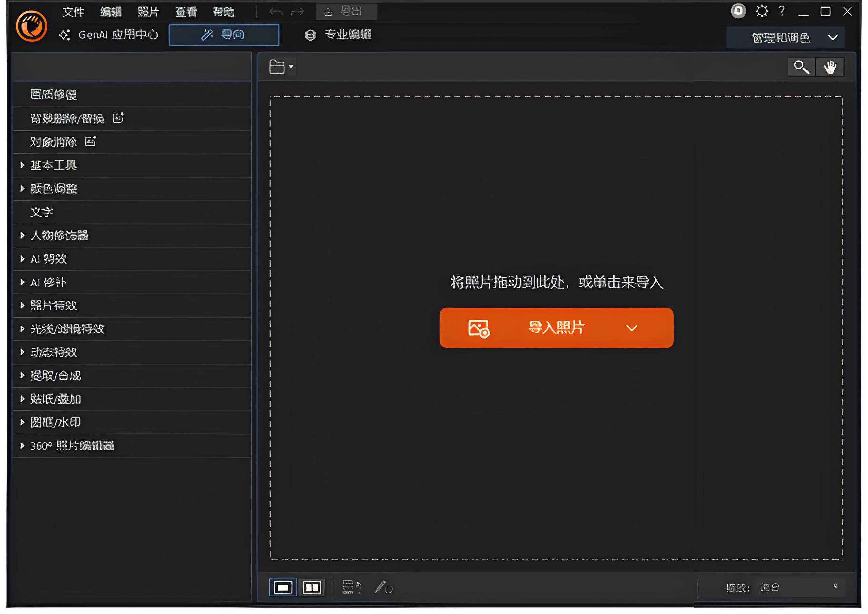
Task: Open the application settings gear icon
Action: [x=762, y=11]
